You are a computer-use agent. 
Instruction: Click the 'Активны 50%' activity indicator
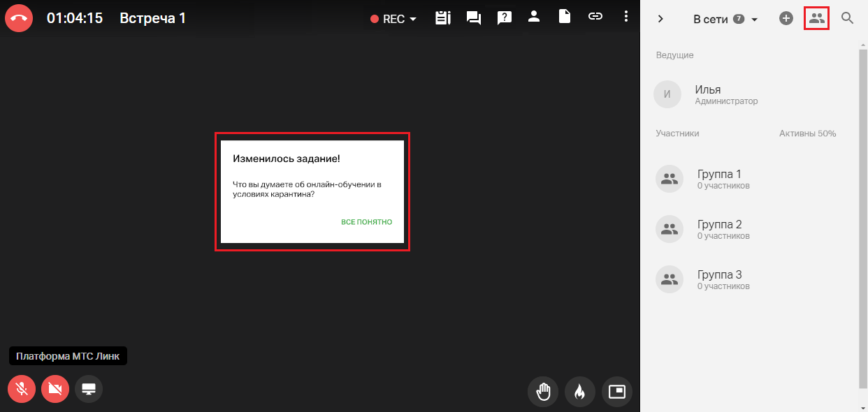pyautogui.click(x=808, y=133)
